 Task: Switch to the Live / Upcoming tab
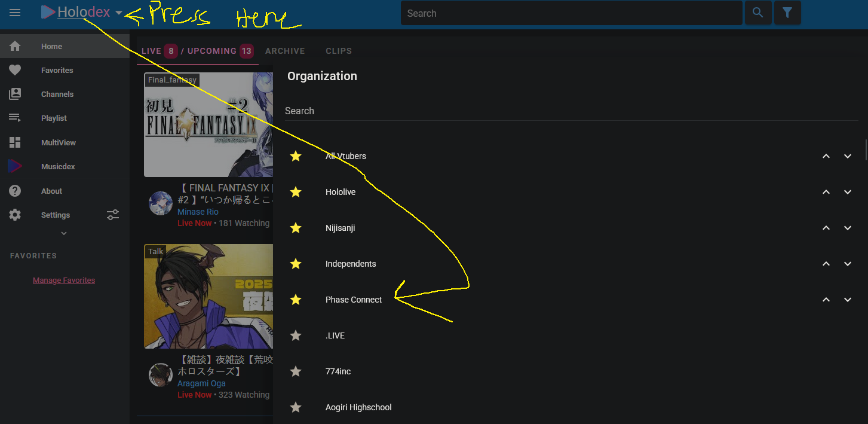point(197,51)
